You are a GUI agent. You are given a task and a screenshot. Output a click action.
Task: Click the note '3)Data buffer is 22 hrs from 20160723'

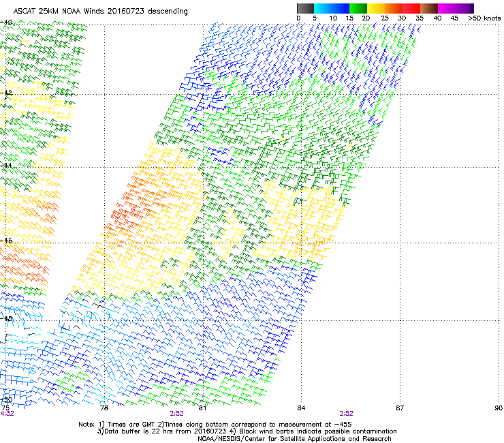(x=161, y=431)
